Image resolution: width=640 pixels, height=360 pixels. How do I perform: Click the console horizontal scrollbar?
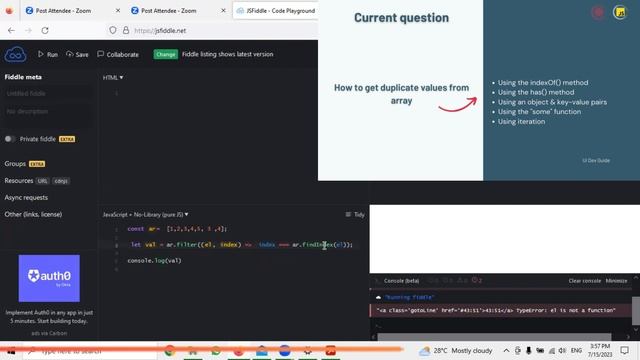coord(494,337)
